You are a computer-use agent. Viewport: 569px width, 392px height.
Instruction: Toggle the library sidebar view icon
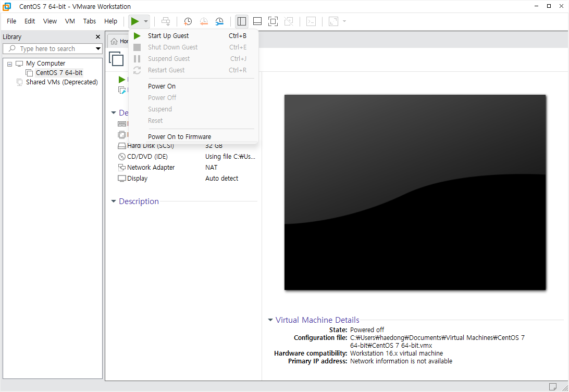pyautogui.click(x=242, y=21)
